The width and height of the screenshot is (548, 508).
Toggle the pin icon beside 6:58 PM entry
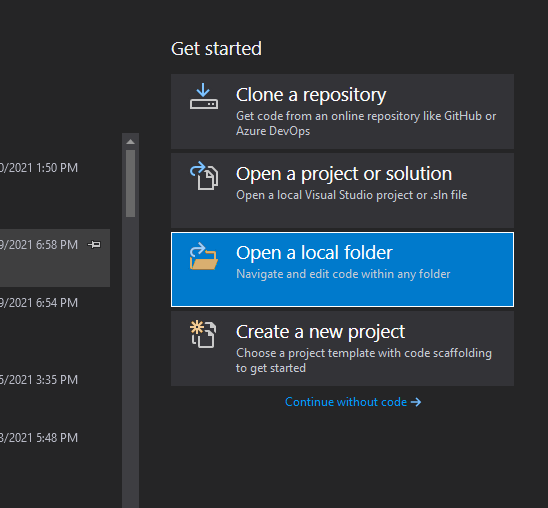pyautogui.click(x=94, y=245)
